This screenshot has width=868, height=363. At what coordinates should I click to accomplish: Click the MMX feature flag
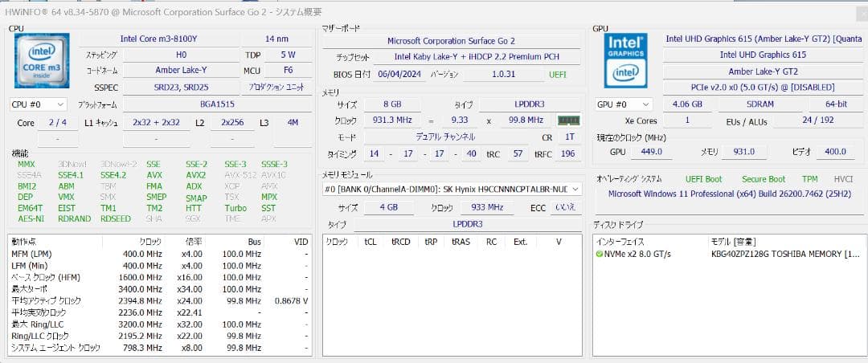point(26,165)
